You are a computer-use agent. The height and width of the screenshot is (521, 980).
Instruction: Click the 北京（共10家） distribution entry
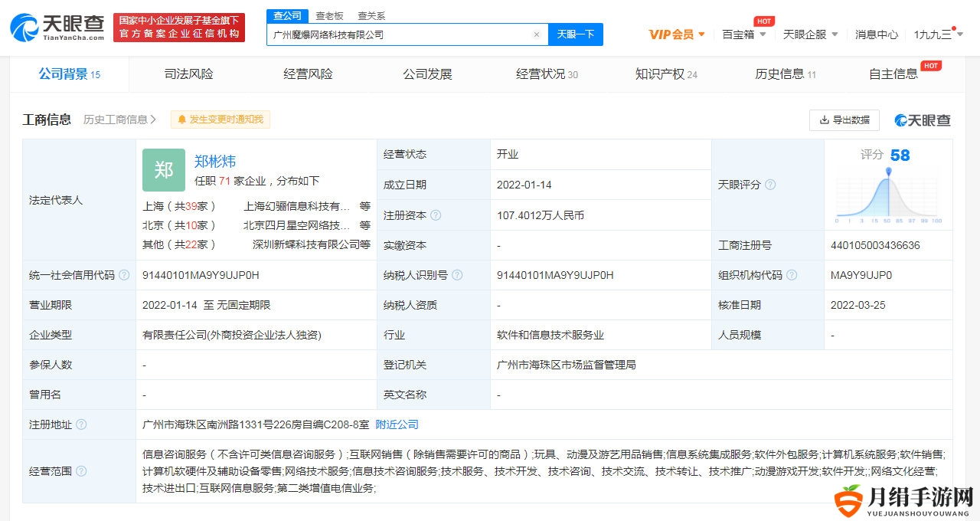coord(179,225)
